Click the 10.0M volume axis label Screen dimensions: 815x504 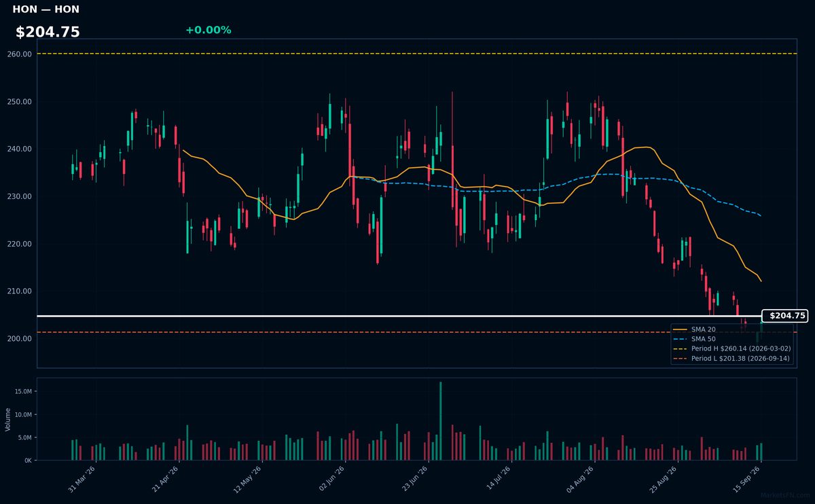click(x=22, y=414)
